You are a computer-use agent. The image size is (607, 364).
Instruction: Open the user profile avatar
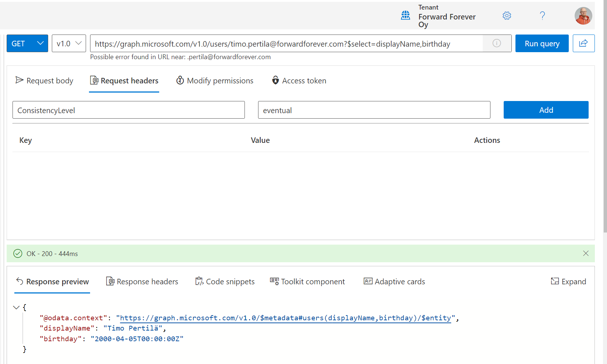(x=583, y=16)
